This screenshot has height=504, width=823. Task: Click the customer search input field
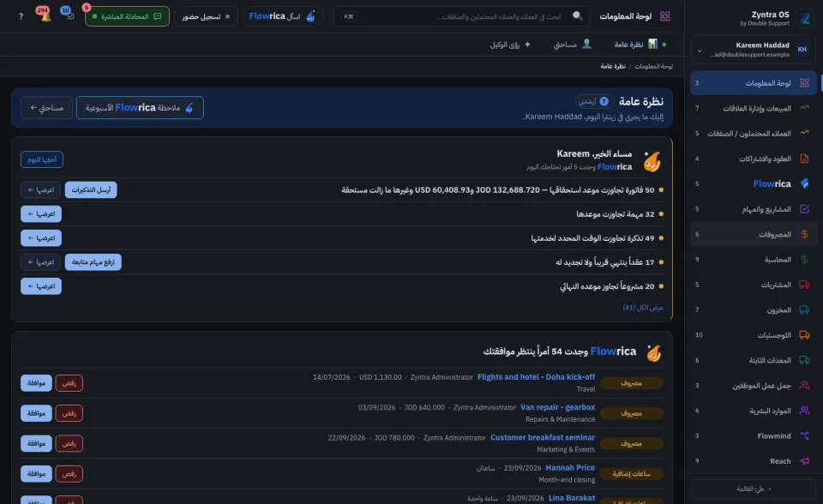coord(461,16)
